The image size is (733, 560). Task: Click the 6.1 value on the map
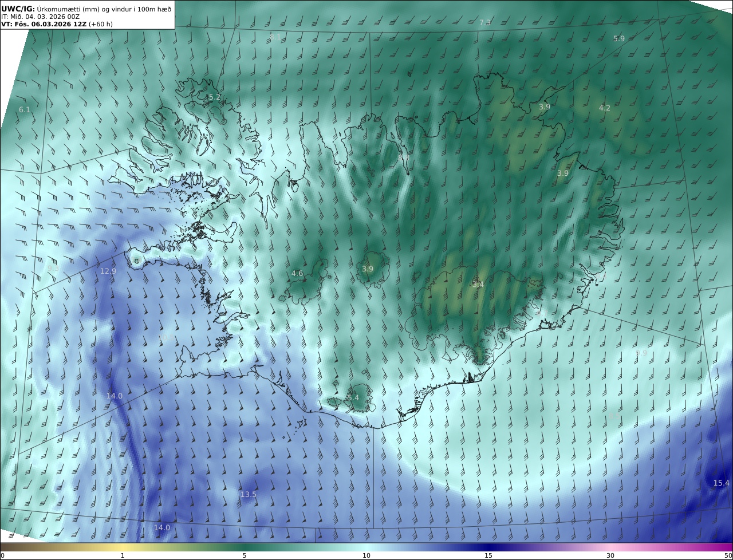pos(25,109)
